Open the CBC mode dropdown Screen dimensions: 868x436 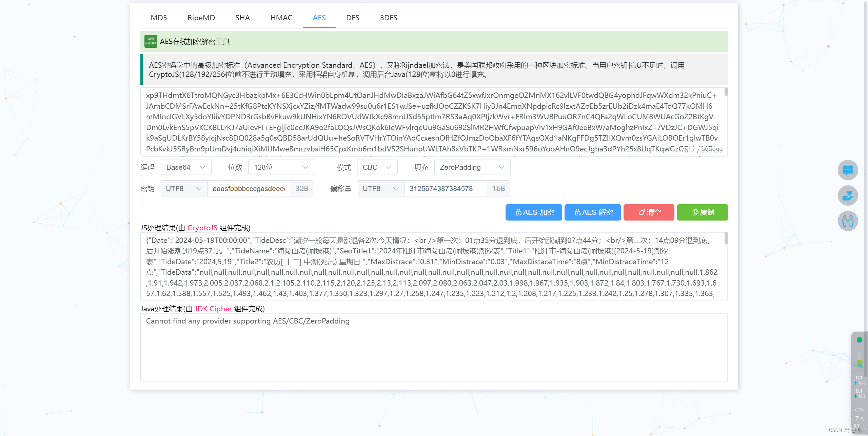tap(377, 167)
